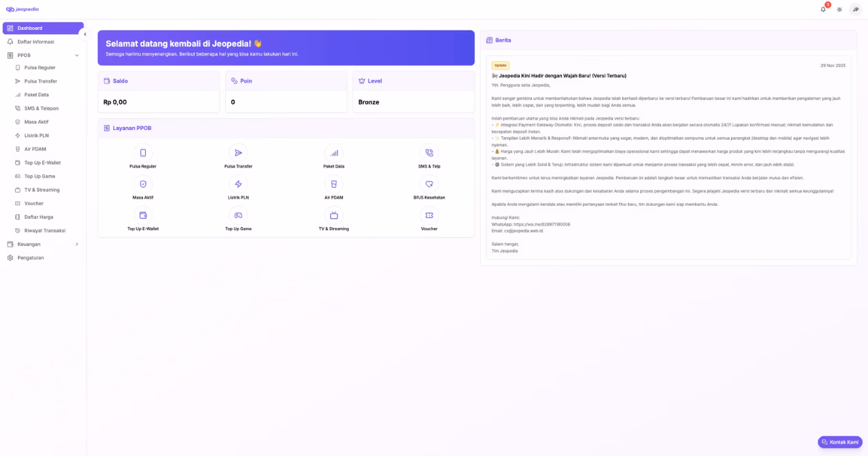
Task: Select the Voucher icon in services grid
Action: 428,214
